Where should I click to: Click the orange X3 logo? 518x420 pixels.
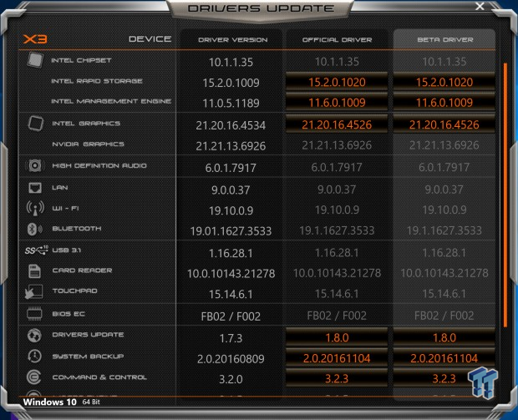click(x=35, y=39)
